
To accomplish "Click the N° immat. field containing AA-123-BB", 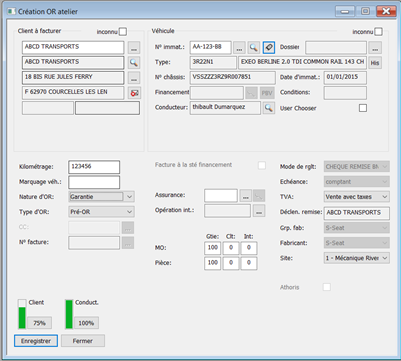I will coord(210,47).
